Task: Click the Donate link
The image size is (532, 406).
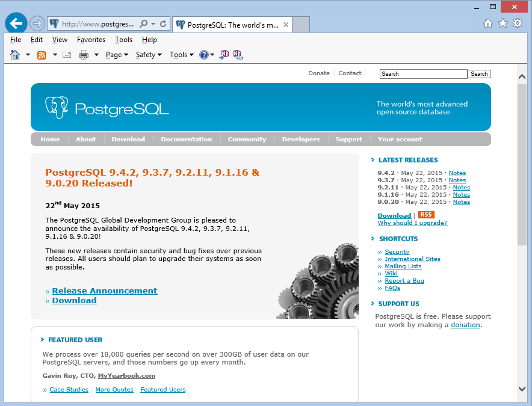Action: tap(319, 73)
